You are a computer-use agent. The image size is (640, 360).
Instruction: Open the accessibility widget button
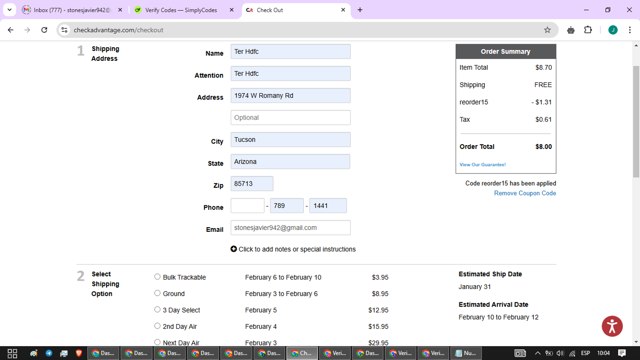612,326
